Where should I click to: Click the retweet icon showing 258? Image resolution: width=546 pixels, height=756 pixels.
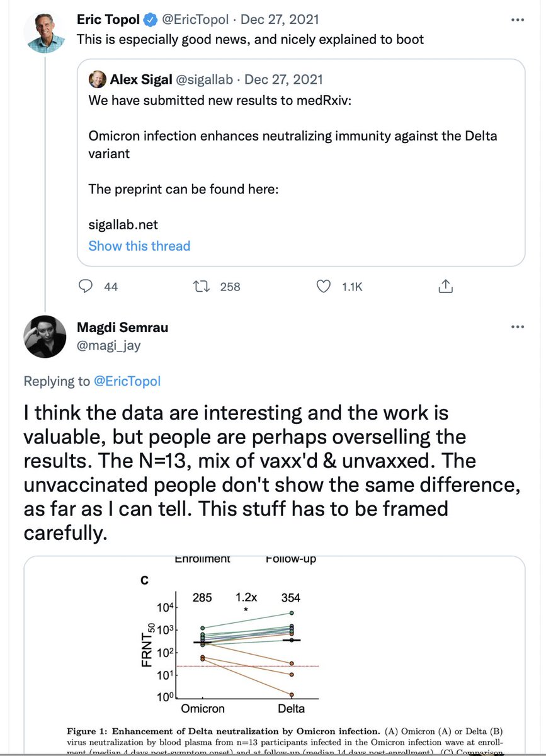tap(203, 286)
